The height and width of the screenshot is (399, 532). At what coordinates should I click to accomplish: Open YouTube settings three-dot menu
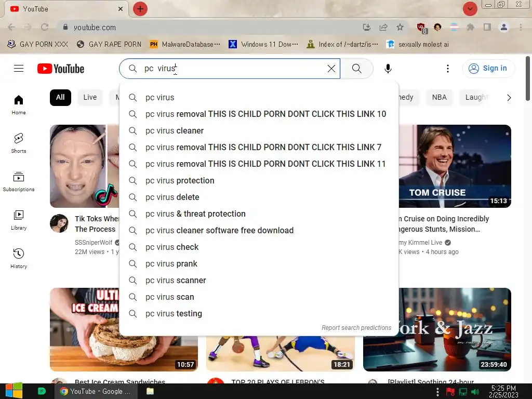point(447,69)
